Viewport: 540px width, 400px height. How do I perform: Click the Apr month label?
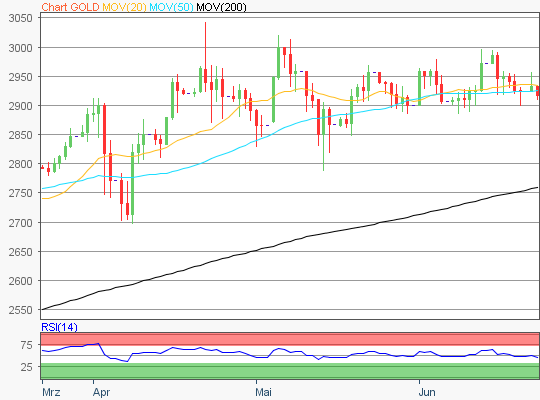coord(101,392)
